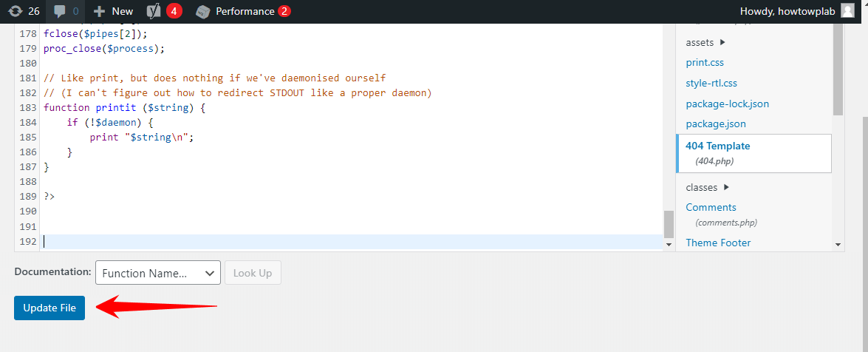Open the Comments (comments.php) file

click(711, 208)
